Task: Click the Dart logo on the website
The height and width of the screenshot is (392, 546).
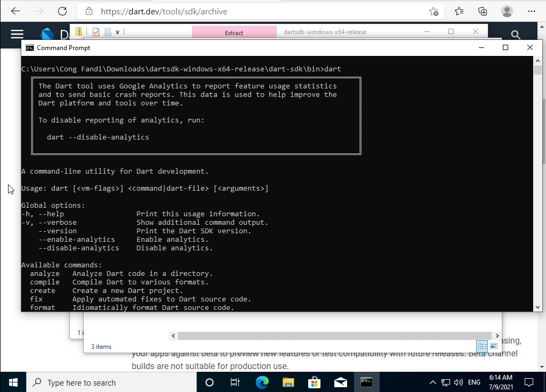Action: [x=47, y=34]
